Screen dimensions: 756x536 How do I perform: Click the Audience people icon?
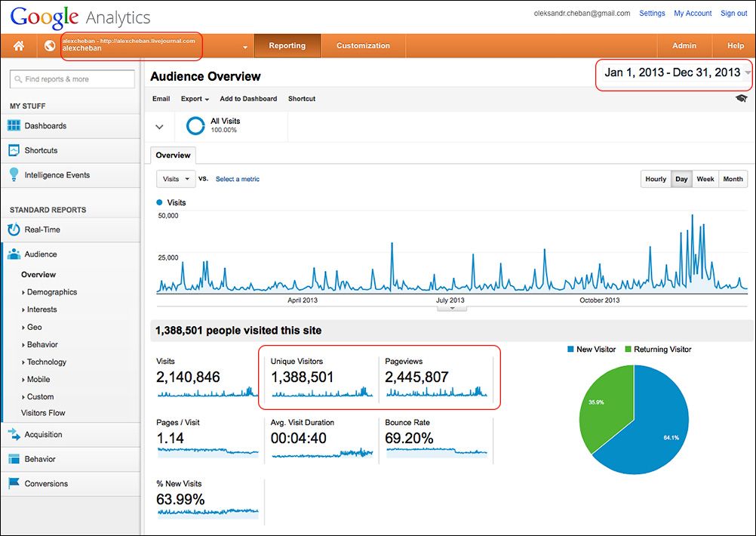coord(14,254)
